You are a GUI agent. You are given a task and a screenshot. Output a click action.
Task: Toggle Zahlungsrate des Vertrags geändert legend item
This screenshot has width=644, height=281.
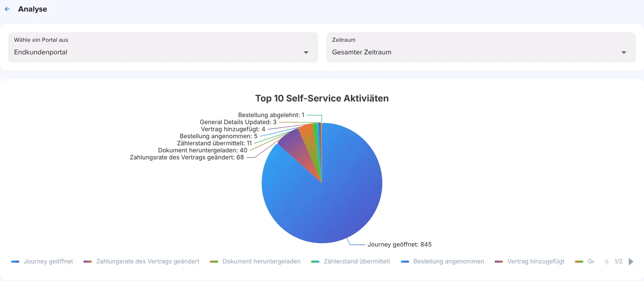click(x=141, y=261)
